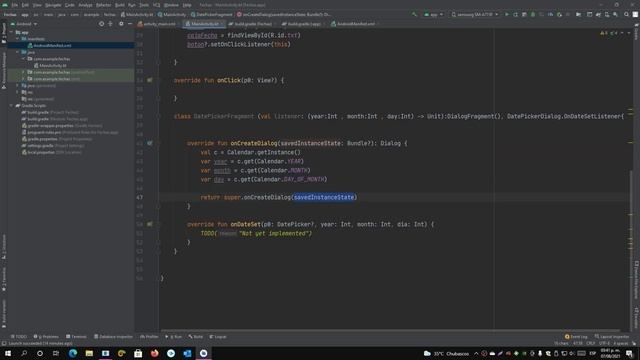
Task: Click the Sync Project with Gradle icon
Action: tap(598, 14)
